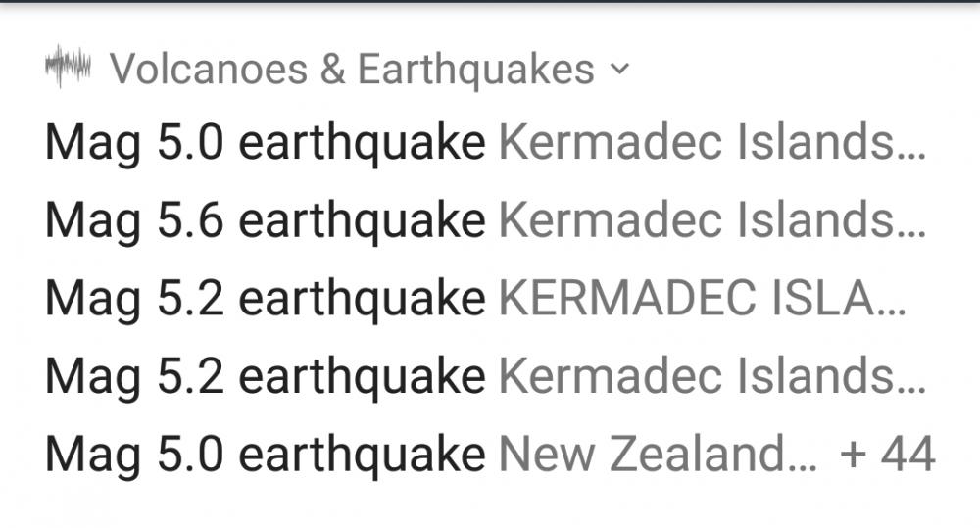Viewport: 980px width, 528px height.
Task: Show the 44 more notifications via + 44
Action: pyautogui.click(x=888, y=454)
